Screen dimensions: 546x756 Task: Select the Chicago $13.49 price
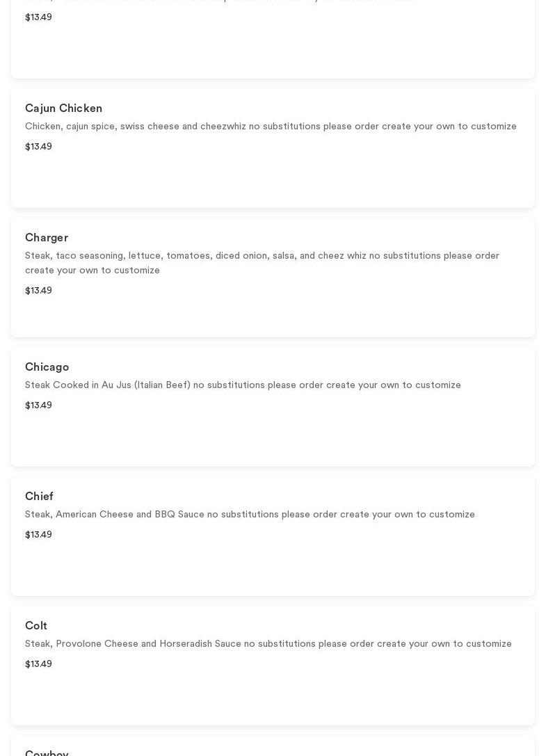pos(38,405)
